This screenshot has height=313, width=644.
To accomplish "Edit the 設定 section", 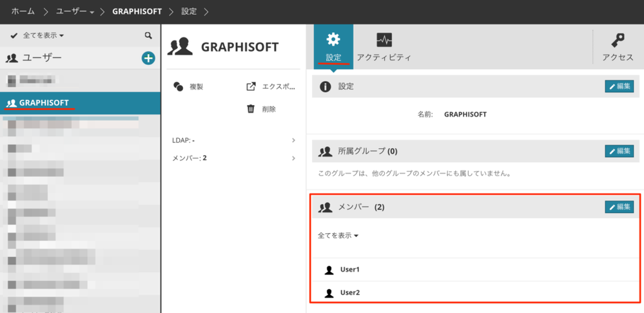I will tap(620, 86).
